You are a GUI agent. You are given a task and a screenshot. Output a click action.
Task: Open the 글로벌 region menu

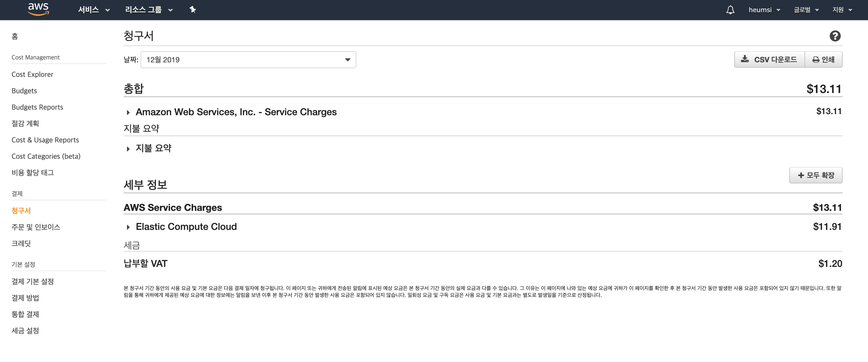[806, 10]
